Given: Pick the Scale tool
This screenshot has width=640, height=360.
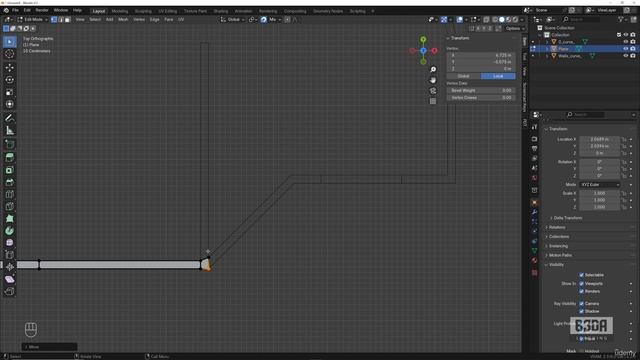Looking at the screenshot, I should pyautogui.click(x=9, y=92).
